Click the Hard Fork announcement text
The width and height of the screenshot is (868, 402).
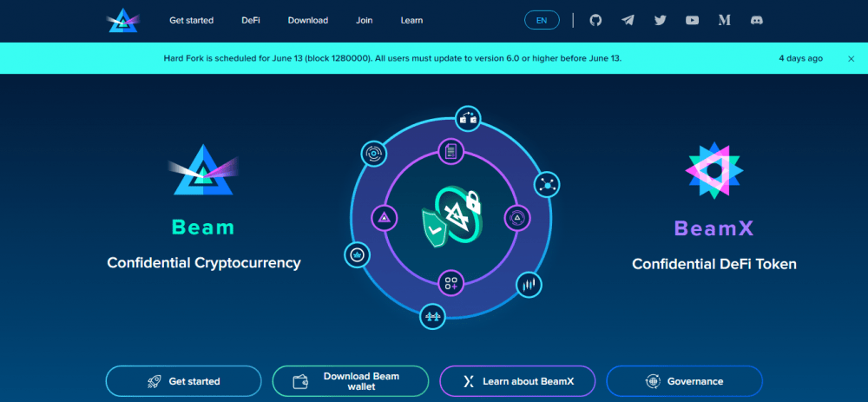[x=392, y=58]
